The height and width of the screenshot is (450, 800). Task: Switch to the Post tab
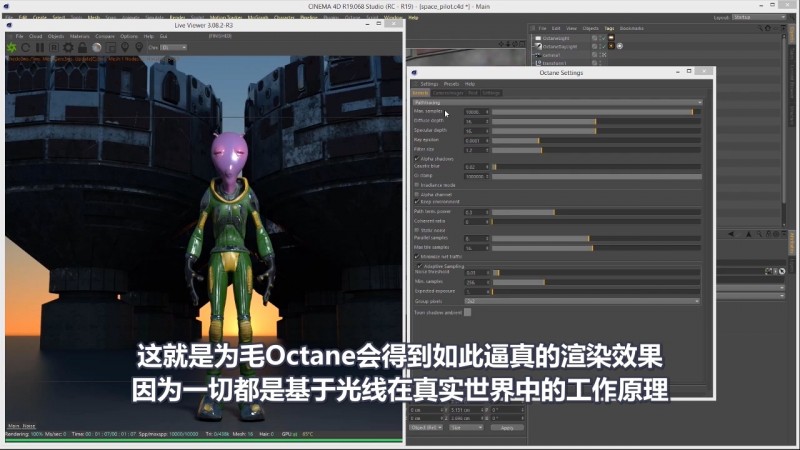[473, 93]
